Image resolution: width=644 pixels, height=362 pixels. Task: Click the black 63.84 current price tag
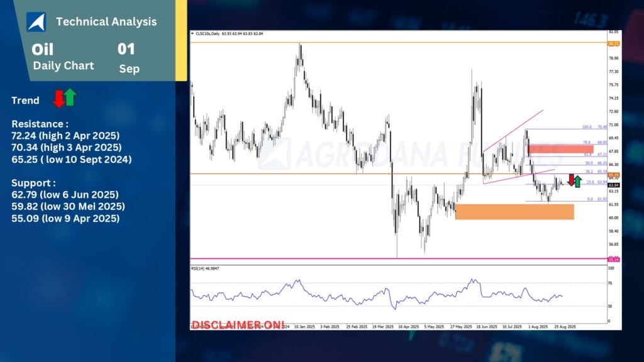tap(614, 185)
